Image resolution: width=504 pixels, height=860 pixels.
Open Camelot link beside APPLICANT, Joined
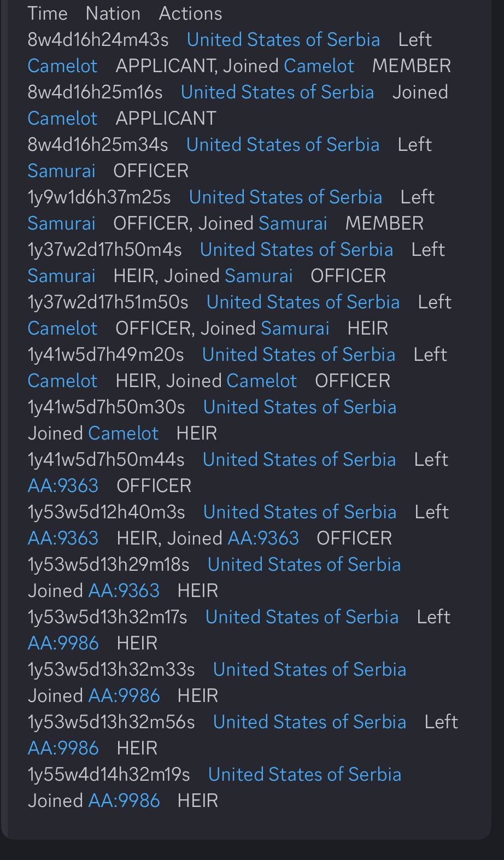click(62, 66)
